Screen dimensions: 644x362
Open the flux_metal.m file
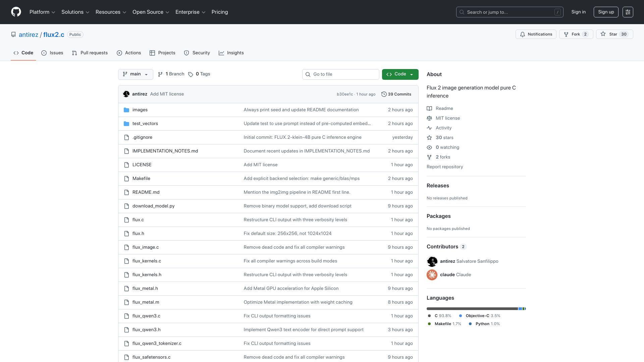click(146, 302)
